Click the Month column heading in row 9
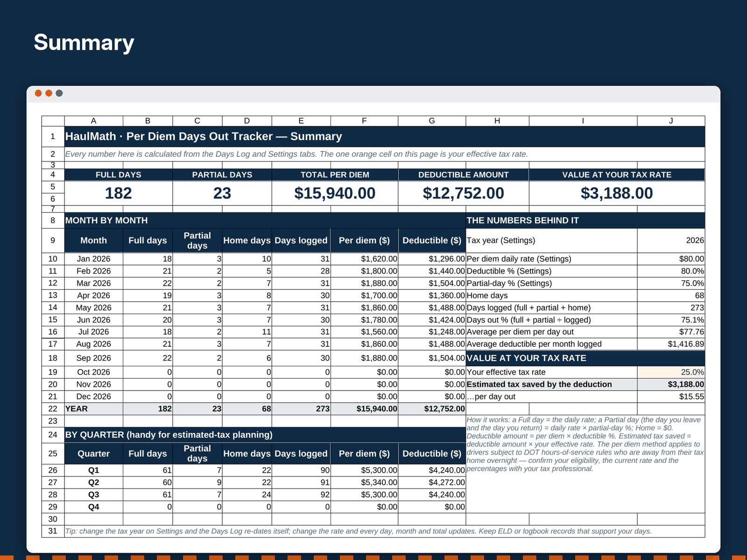Screen dimensions: 747x560 [93, 240]
